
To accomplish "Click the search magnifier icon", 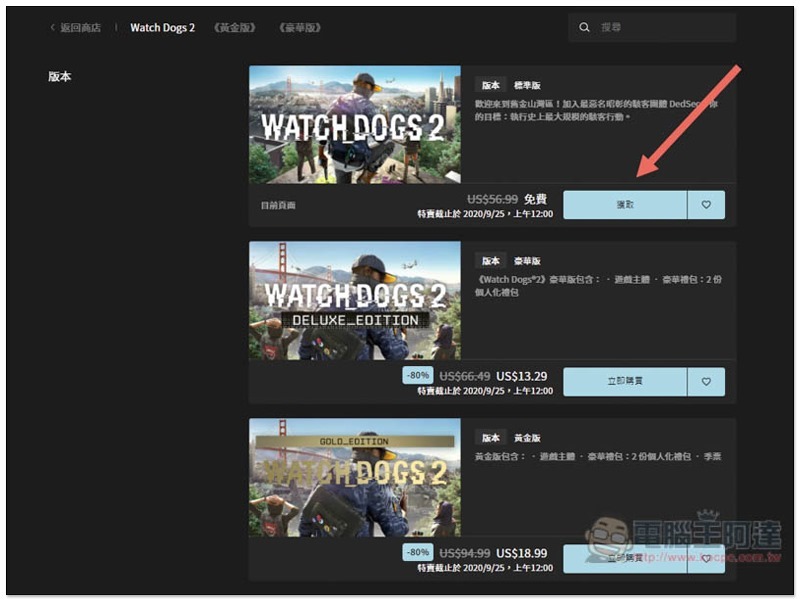I will [x=584, y=27].
